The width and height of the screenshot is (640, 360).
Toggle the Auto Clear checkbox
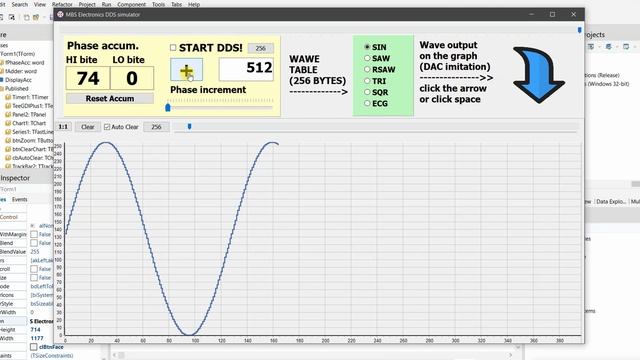tap(107, 127)
